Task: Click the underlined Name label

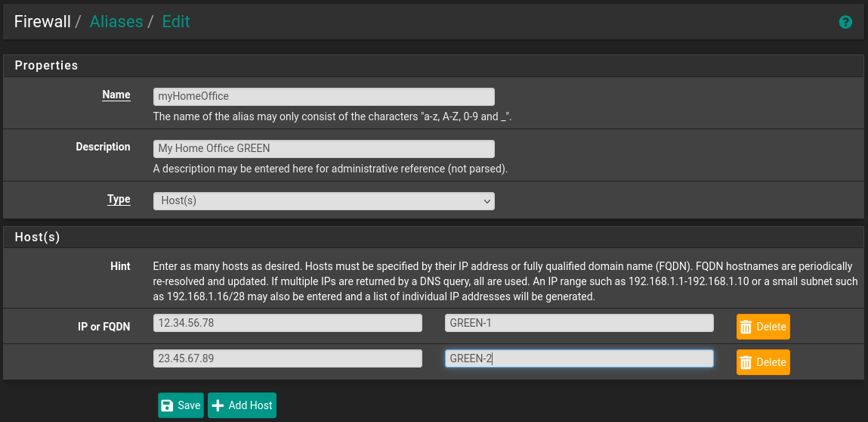Action: (116, 95)
